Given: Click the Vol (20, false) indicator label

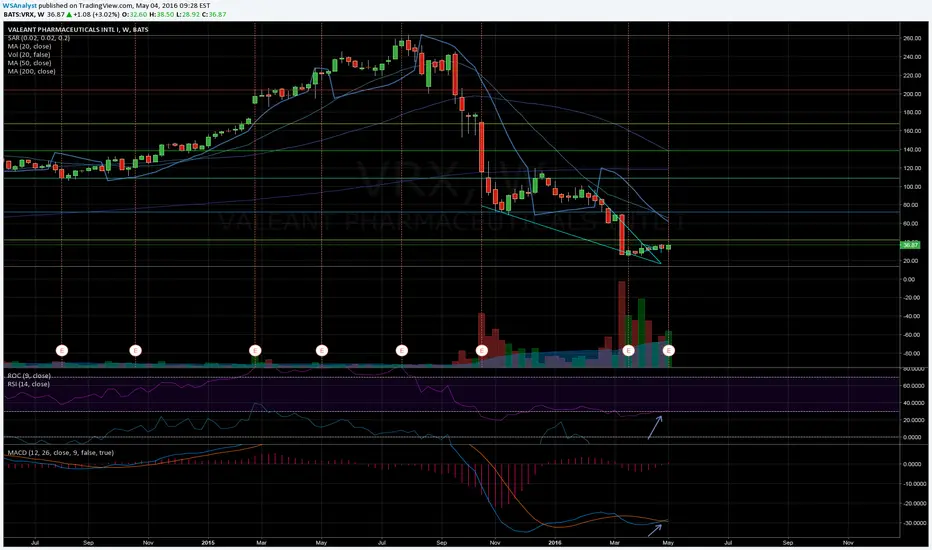Looking at the screenshot, I should [x=29, y=54].
